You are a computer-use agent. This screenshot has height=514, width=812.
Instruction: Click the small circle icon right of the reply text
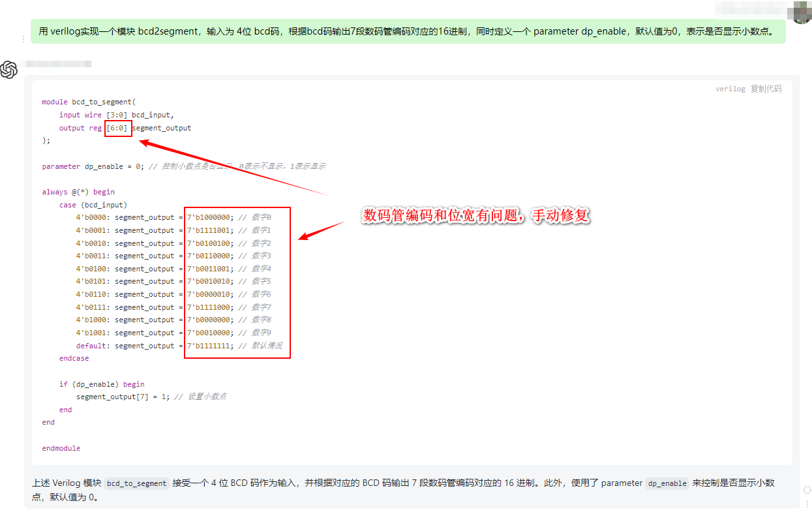click(807, 489)
